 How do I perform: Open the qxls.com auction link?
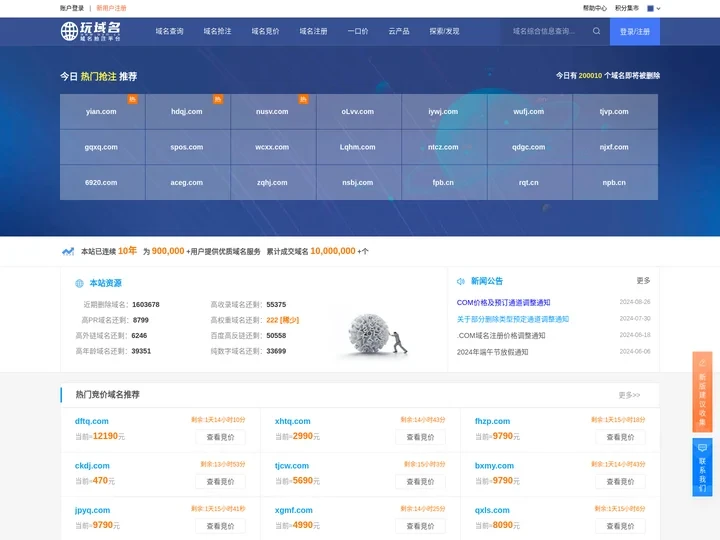click(x=492, y=510)
